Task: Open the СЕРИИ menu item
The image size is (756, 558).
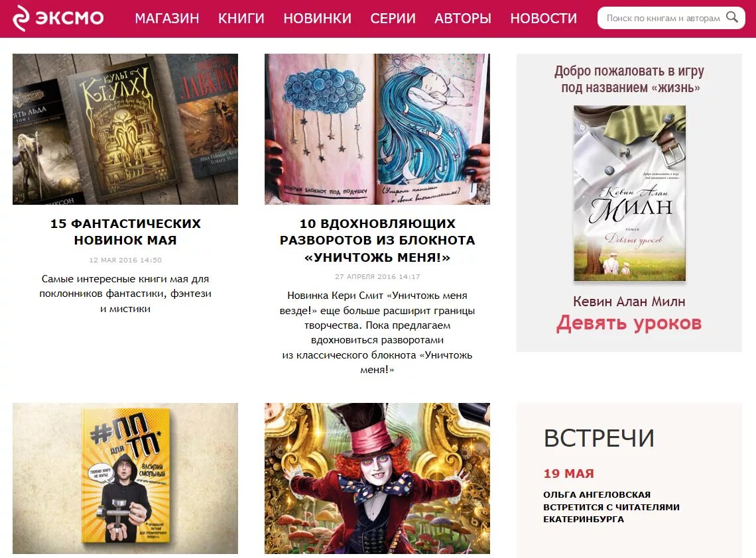Action: (x=393, y=19)
